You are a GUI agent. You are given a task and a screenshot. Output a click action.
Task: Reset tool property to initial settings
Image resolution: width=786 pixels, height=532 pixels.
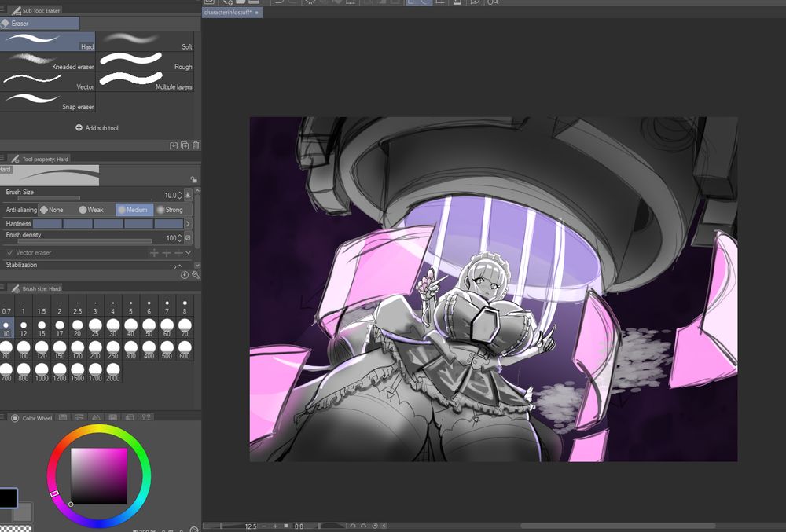[185, 275]
